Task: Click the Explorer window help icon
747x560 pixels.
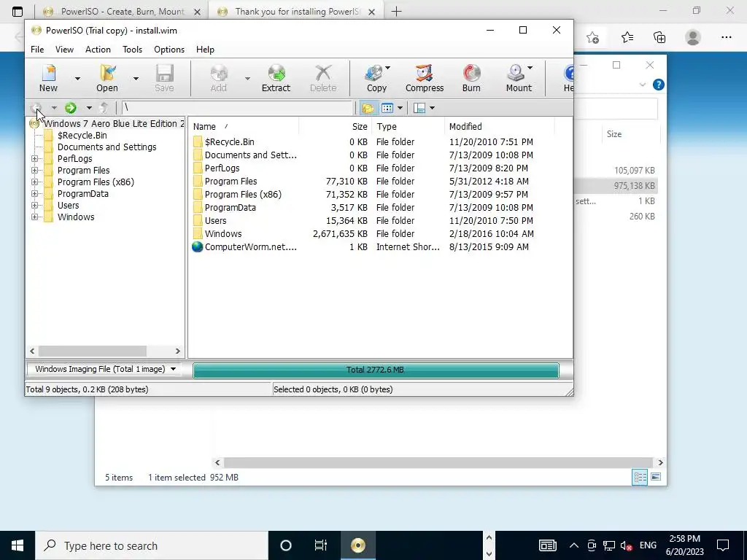Action: [x=659, y=85]
